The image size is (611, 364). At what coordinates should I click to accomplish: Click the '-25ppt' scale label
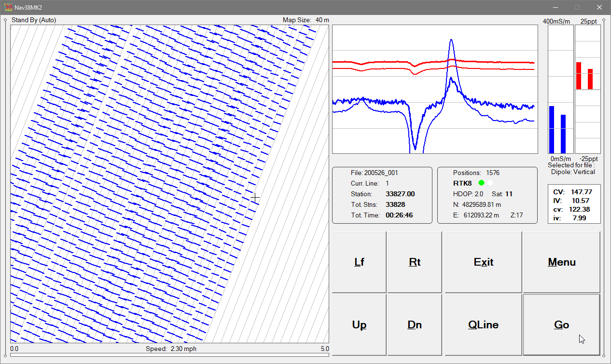tap(588, 159)
